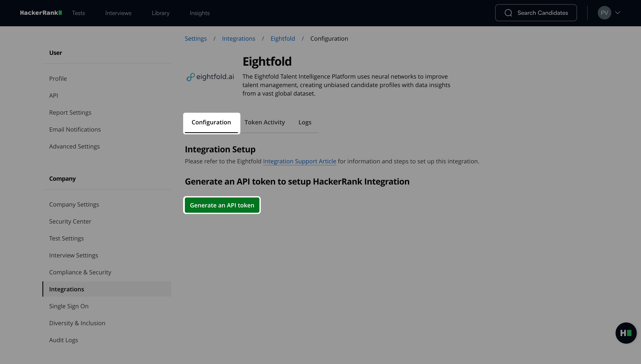Open the Interviews menu

click(118, 13)
